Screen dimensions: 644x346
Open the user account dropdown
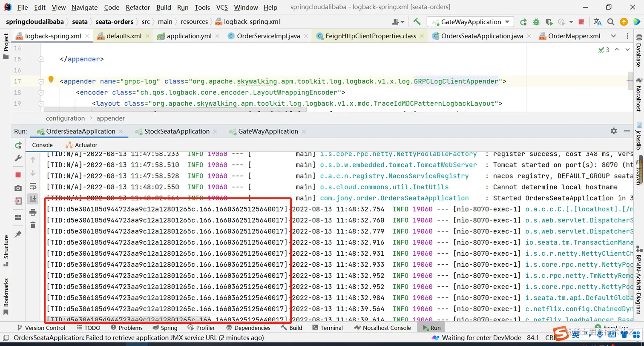click(x=397, y=22)
